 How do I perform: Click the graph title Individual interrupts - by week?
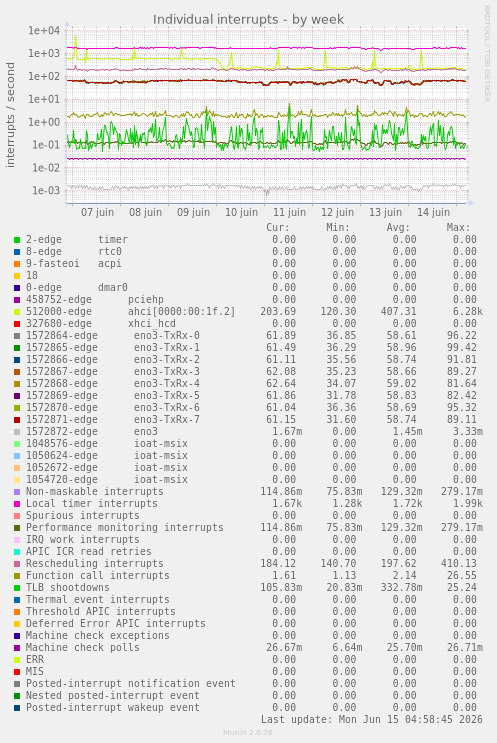pyautogui.click(x=248, y=19)
